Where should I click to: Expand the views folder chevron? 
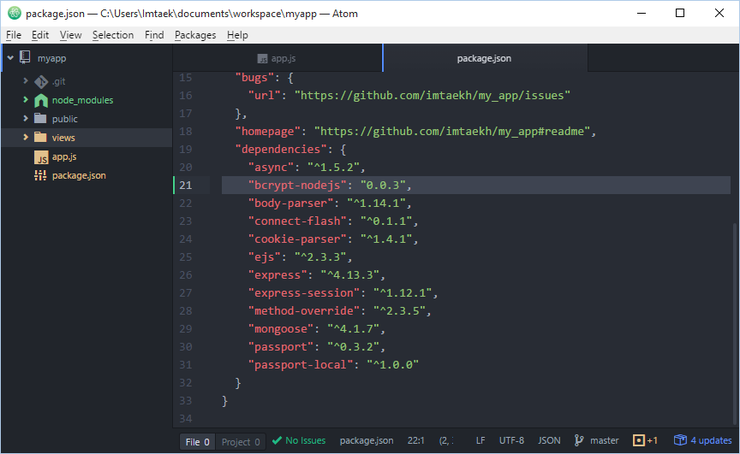click(25, 137)
